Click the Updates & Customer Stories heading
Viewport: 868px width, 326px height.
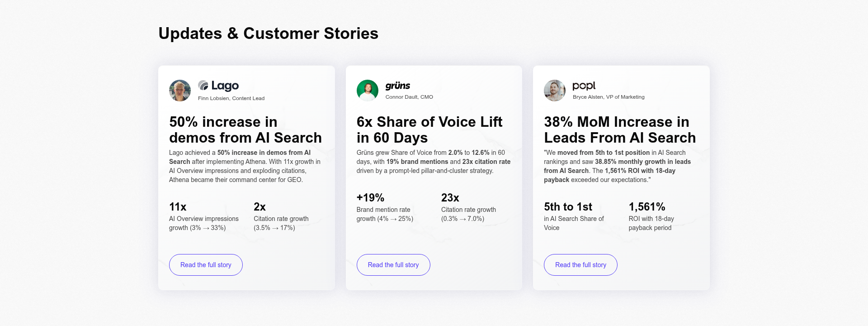[268, 33]
